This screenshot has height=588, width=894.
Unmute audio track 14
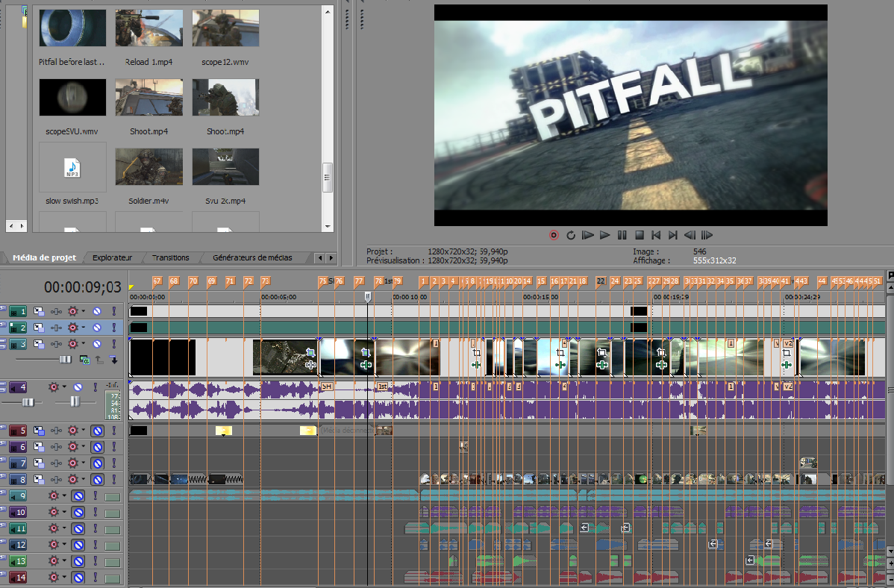pos(78,577)
